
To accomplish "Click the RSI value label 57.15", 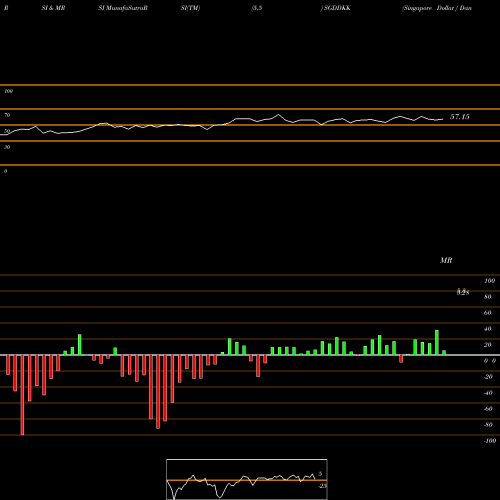I will [460, 117].
